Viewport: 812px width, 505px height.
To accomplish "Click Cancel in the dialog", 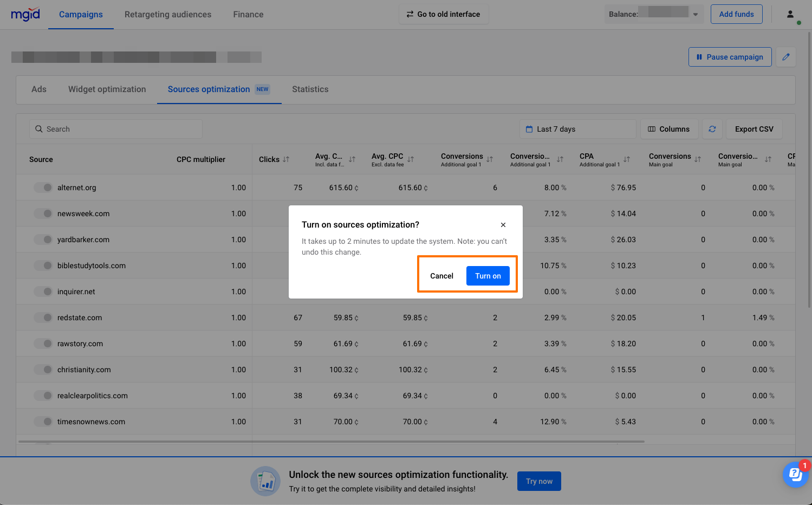I will (x=441, y=276).
